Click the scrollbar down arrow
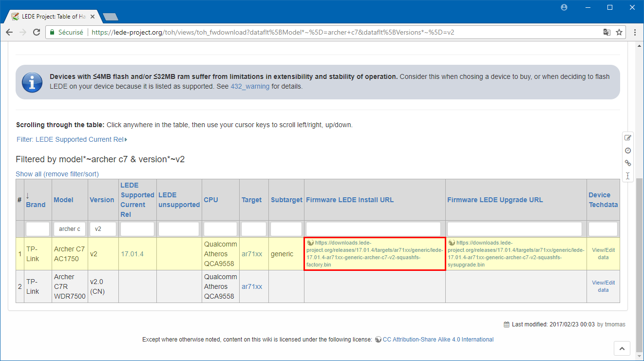 click(x=639, y=357)
